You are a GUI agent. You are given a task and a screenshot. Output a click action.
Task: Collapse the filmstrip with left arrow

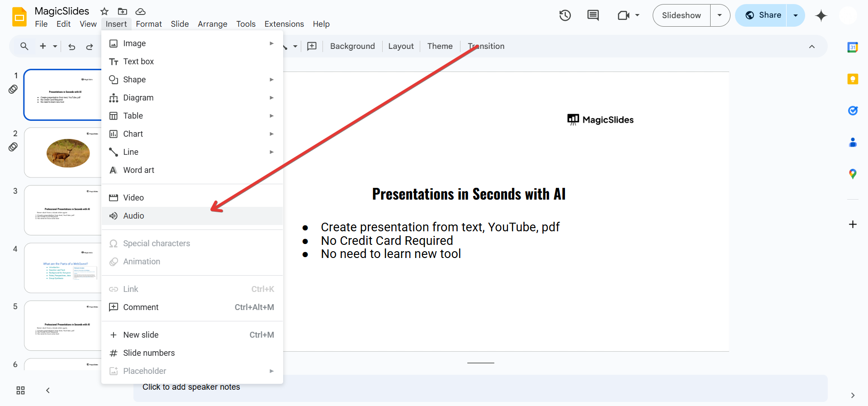coord(48,390)
